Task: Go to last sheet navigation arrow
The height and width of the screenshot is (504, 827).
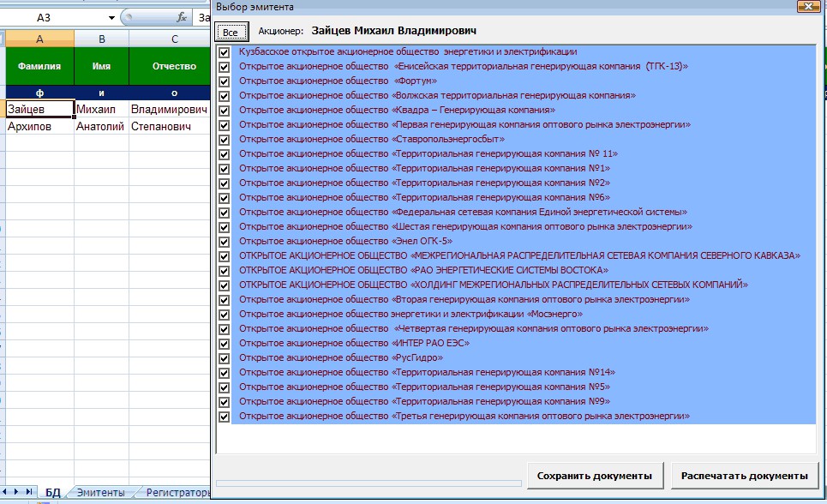Action: [x=29, y=492]
